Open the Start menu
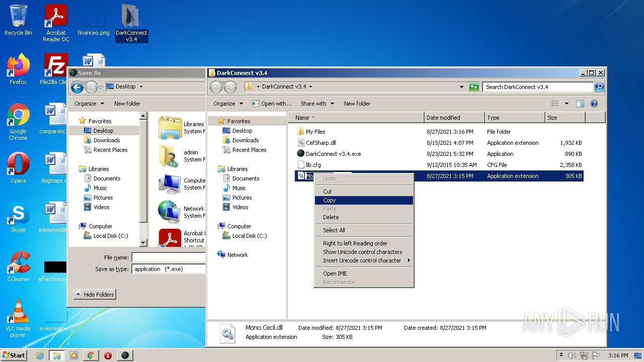Viewport: 644px width, 362px height. 14,355
